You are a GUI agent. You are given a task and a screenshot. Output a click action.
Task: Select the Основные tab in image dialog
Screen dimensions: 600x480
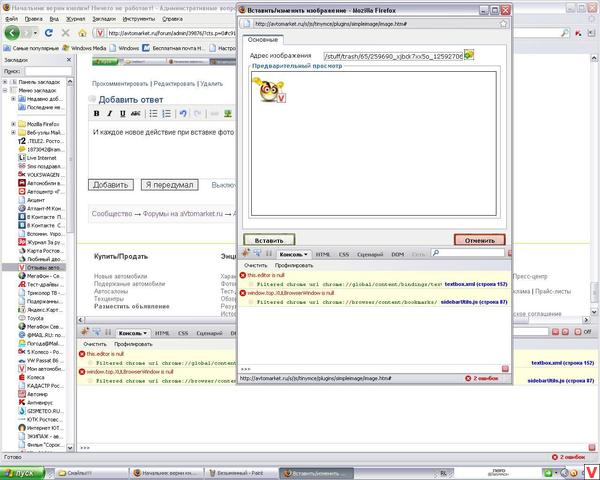[262, 40]
